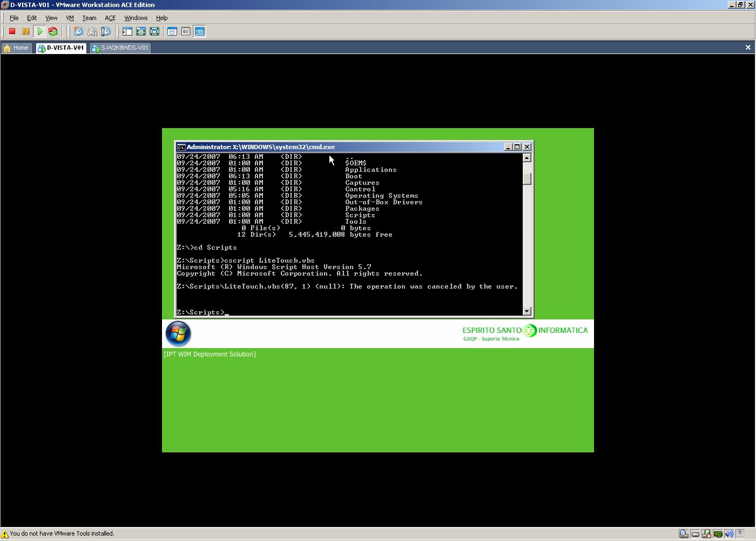Close the cmd.exe window
This screenshot has height=541, width=756.
527,147
